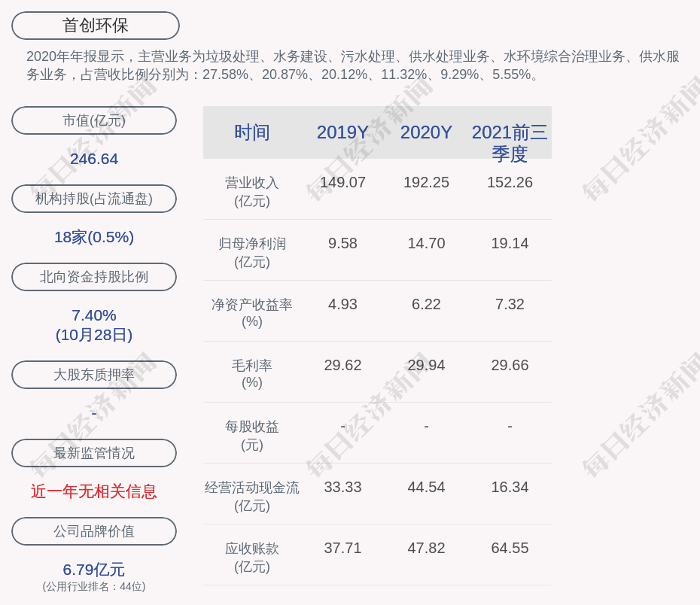
Task: Click ROE value 4.93
Action: pos(343,304)
